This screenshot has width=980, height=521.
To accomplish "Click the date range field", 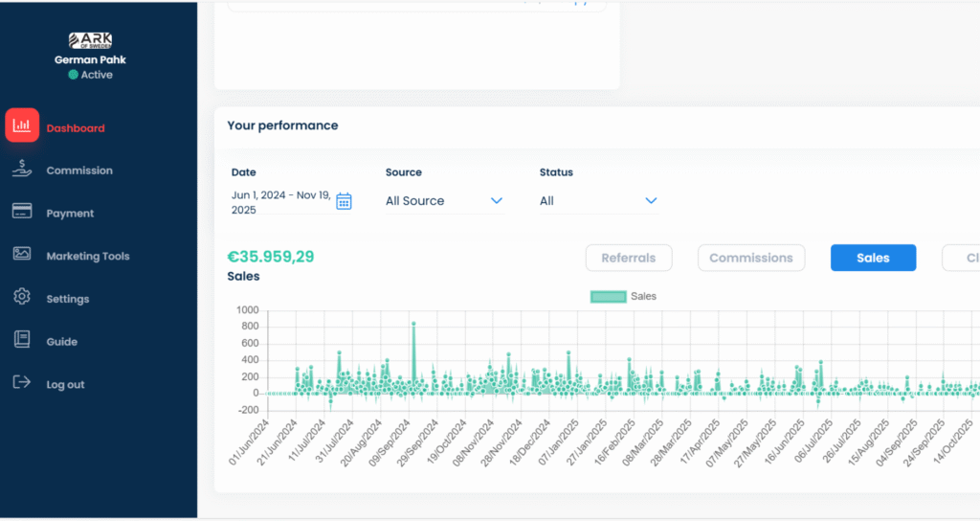I will (x=280, y=201).
